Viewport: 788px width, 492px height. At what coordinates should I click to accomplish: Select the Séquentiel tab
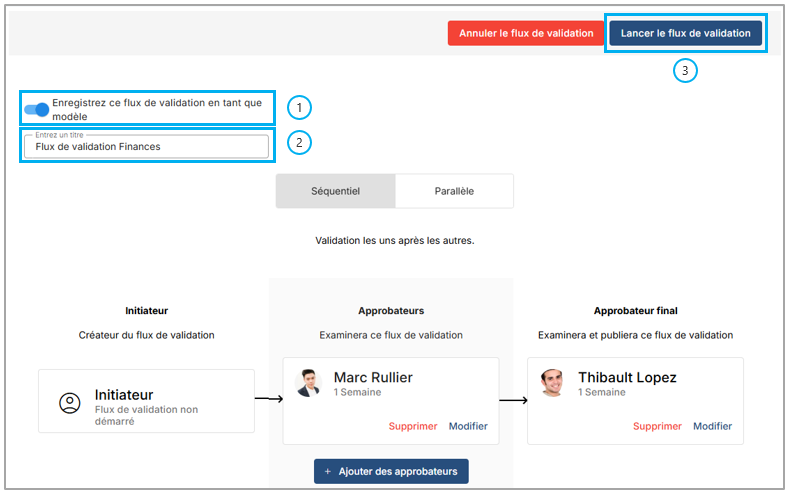click(335, 191)
